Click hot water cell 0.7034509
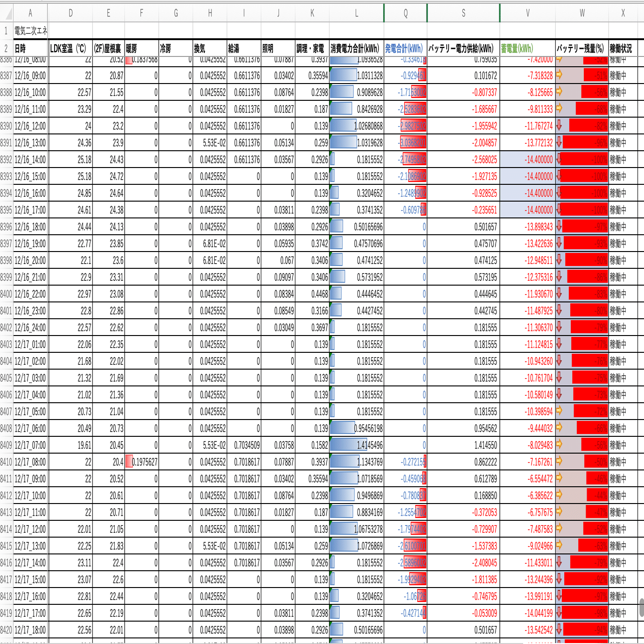The image size is (644, 644). 244,445
